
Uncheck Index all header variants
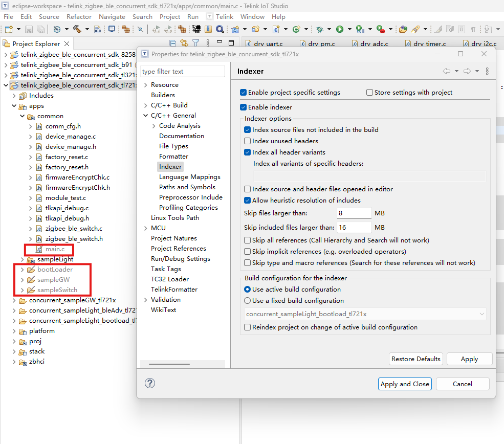tap(248, 152)
